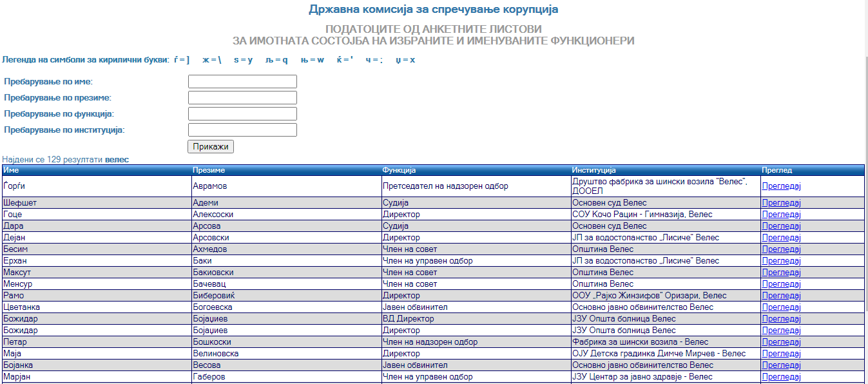The image size is (868, 384).
Task: Open Прегледај link for Дара Арсова
Action: coord(781,226)
